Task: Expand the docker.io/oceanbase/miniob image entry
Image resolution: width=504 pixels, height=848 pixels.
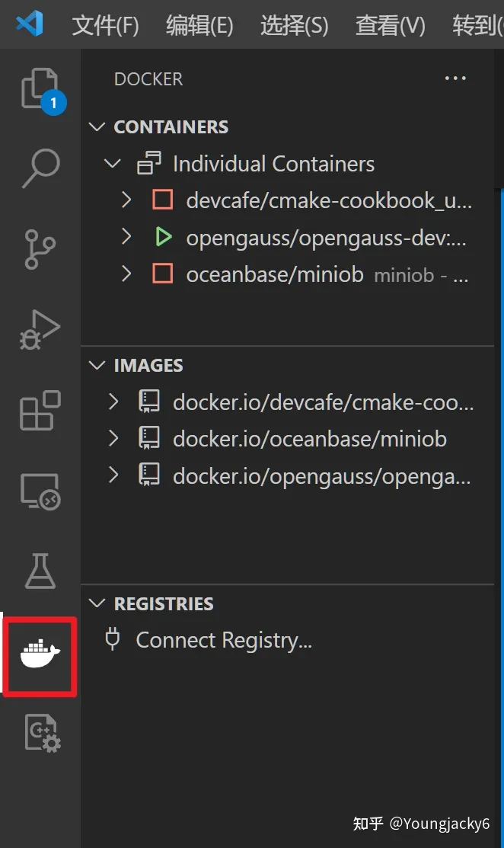Action: [x=113, y=437]
